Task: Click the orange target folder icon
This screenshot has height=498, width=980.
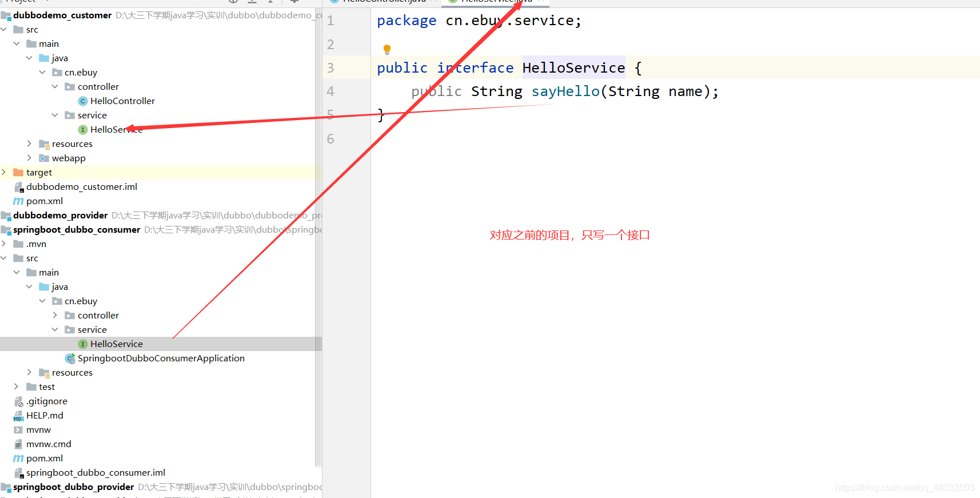Action: tap(18, 172)
